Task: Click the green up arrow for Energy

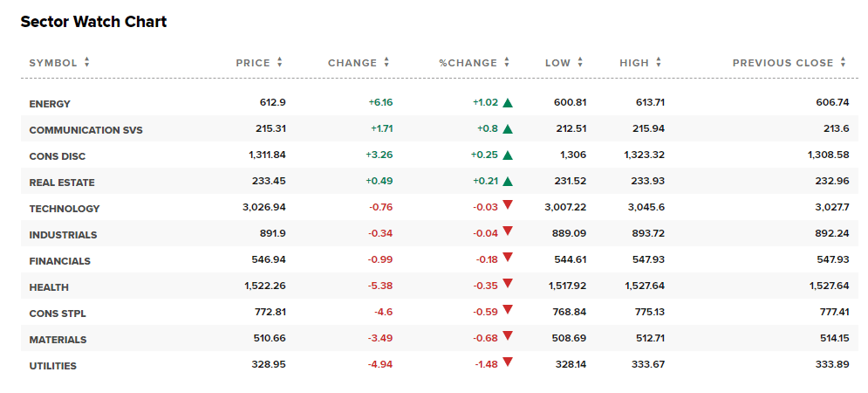Action: point(508,103)
